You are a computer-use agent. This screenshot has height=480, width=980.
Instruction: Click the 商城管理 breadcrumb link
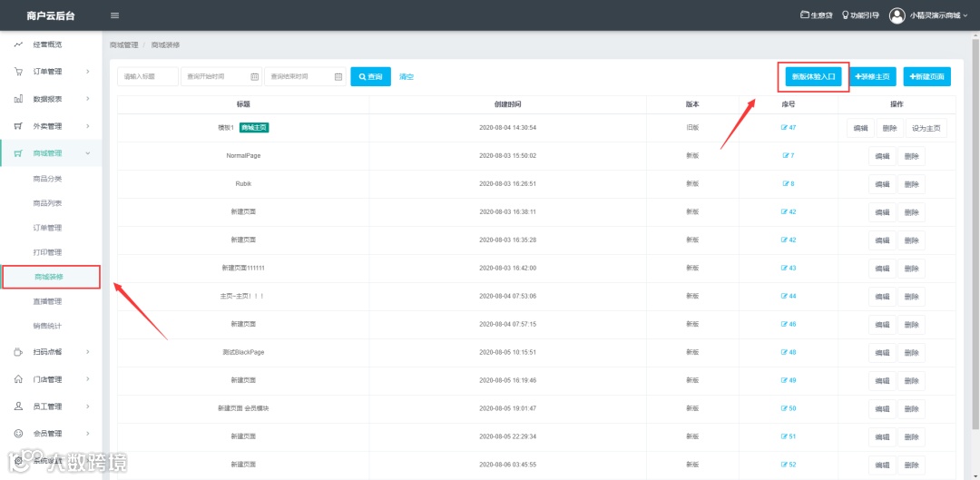pyautogui.click(x=123, y=45)
